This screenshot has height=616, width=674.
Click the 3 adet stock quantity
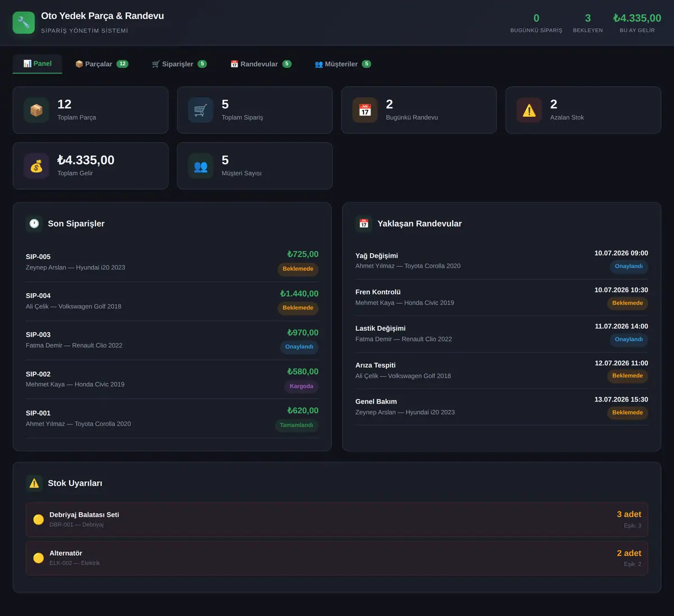629,514
